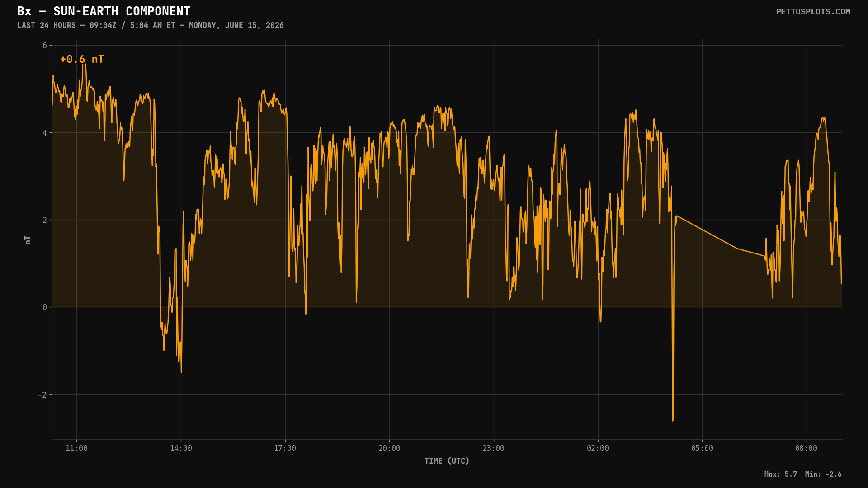Click the x-axis tick label 11:00
This screenshot has width=868, height=488.
[x=76, y=448]
